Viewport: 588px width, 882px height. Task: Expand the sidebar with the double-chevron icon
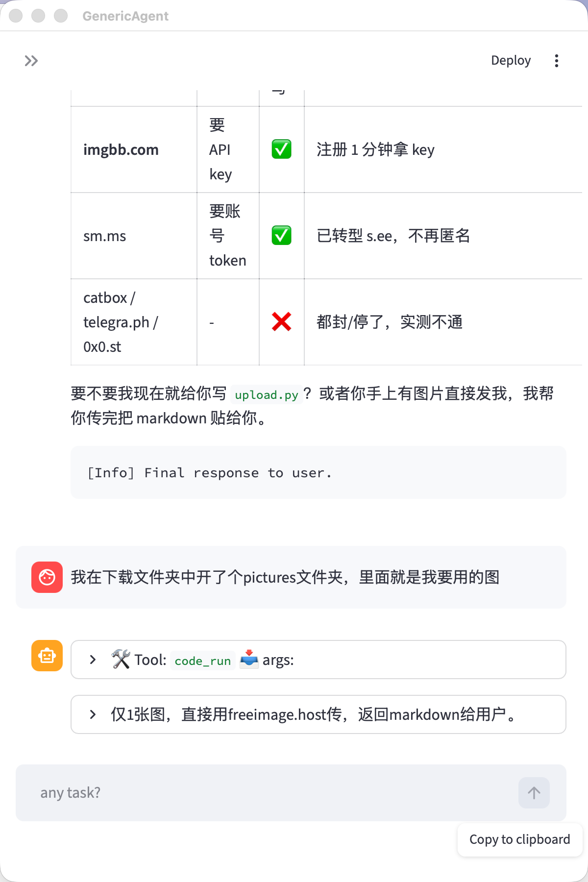coord(31,61)
